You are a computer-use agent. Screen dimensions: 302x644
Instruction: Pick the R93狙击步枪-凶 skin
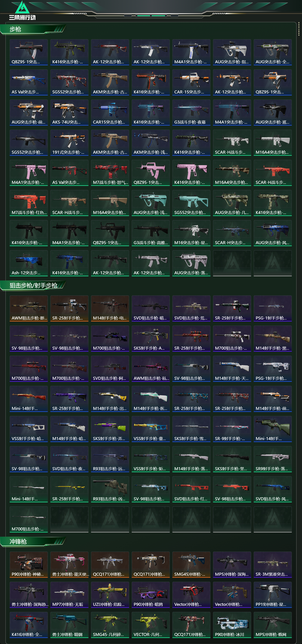coord(110,489)
